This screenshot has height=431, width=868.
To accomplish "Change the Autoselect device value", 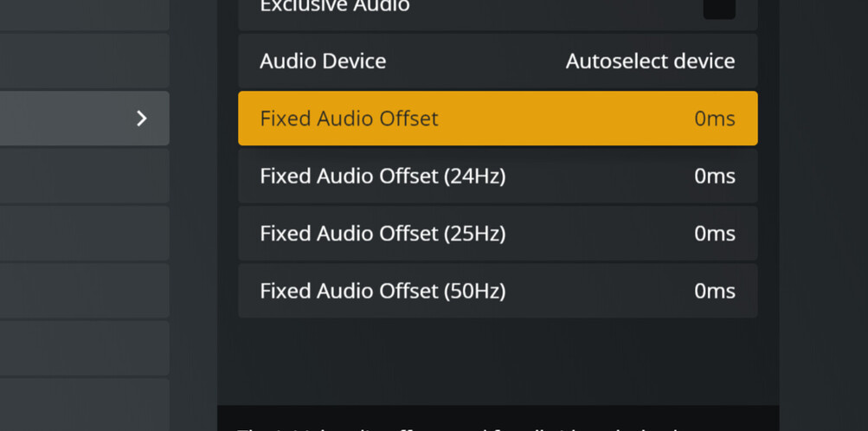I will [650, 61].
